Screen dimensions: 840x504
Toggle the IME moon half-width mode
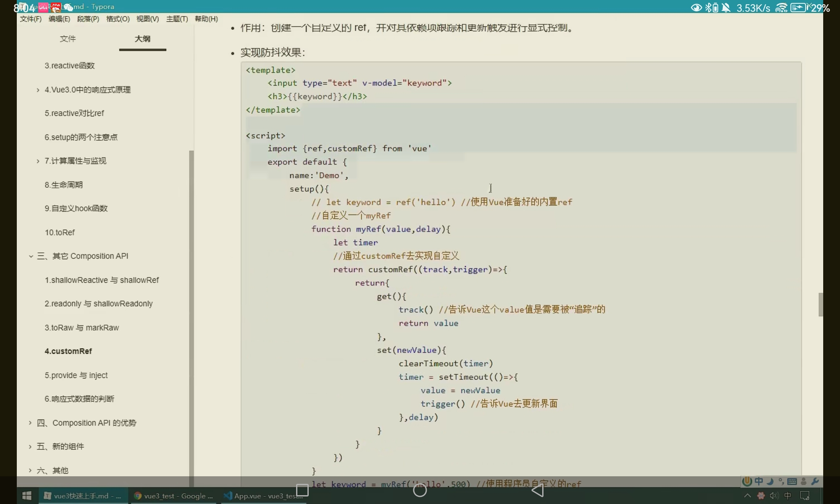(x=770, y=482)
